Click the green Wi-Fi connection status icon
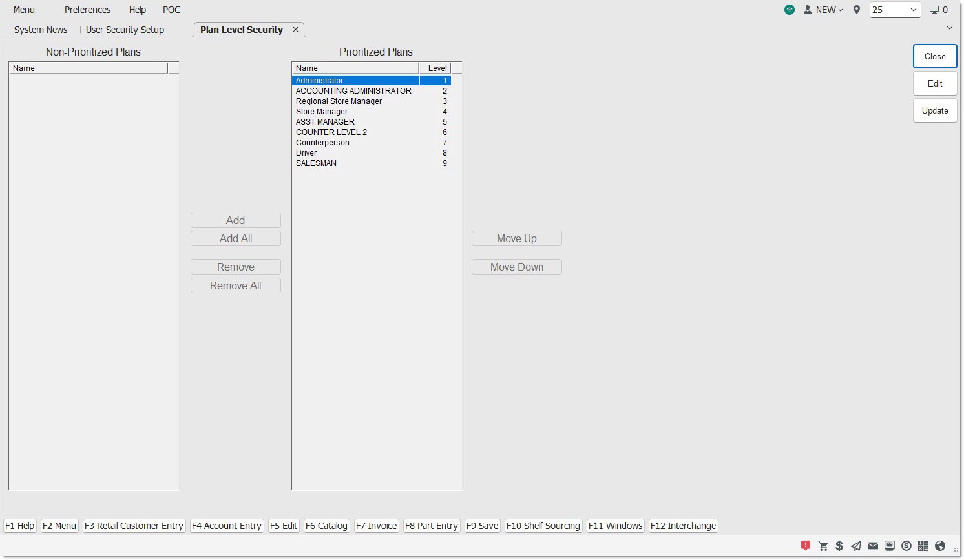Viewport: 964px width, 560px height. click(x=790, y=10)
